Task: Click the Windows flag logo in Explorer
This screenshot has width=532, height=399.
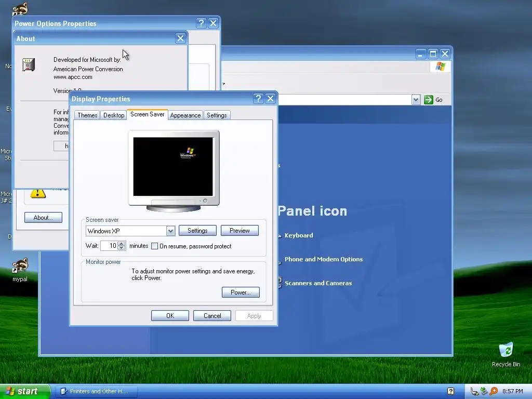Action: (x=441, y=66)
